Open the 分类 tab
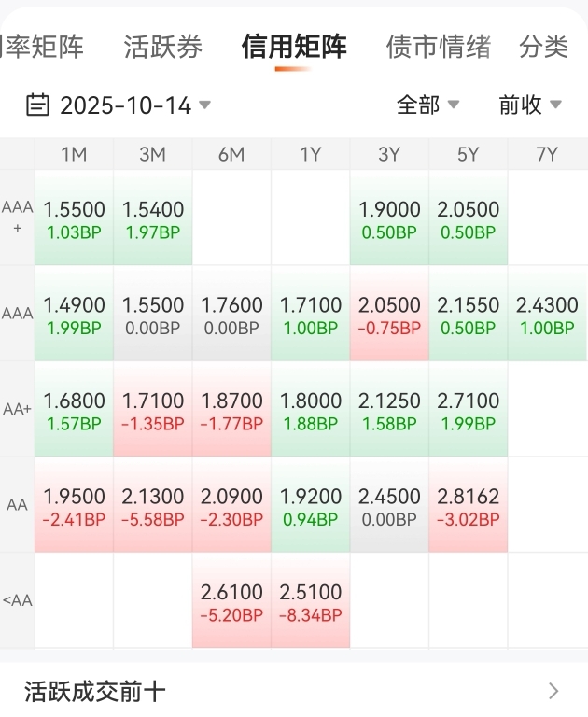 click(543, 47)
